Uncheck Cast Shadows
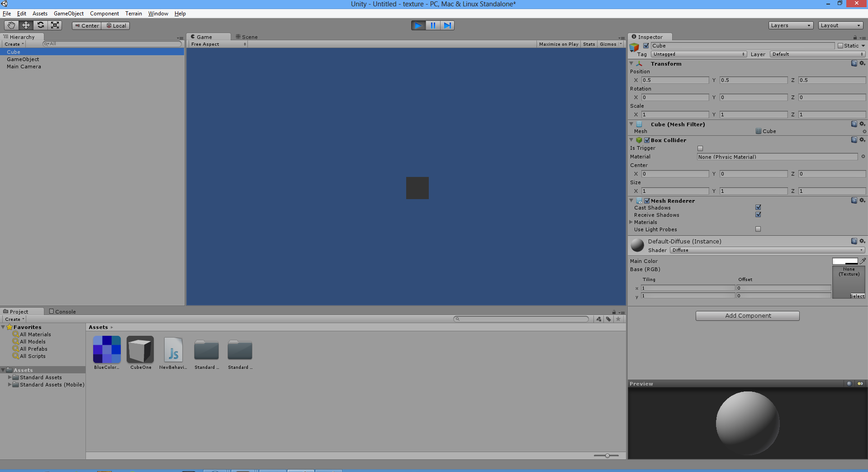 click(x=758, y=207)
